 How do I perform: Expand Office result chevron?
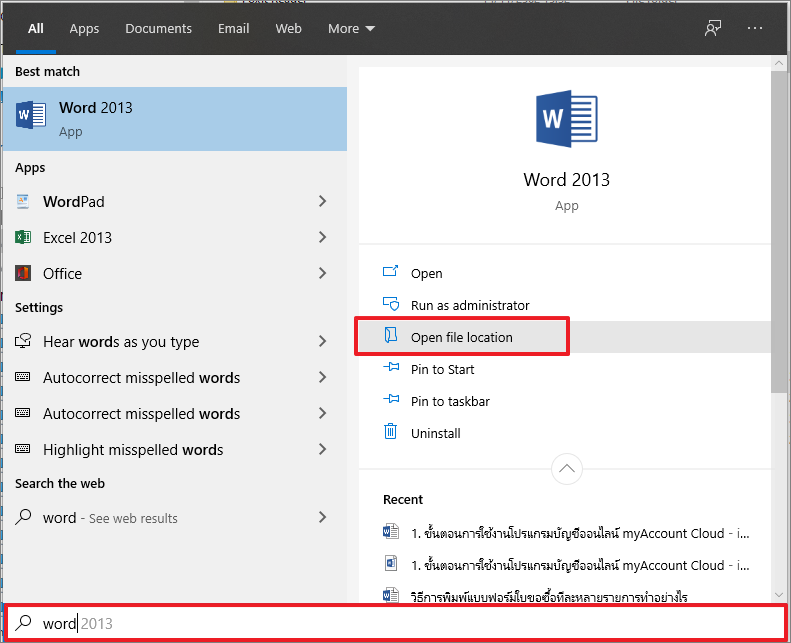point(323,273)
